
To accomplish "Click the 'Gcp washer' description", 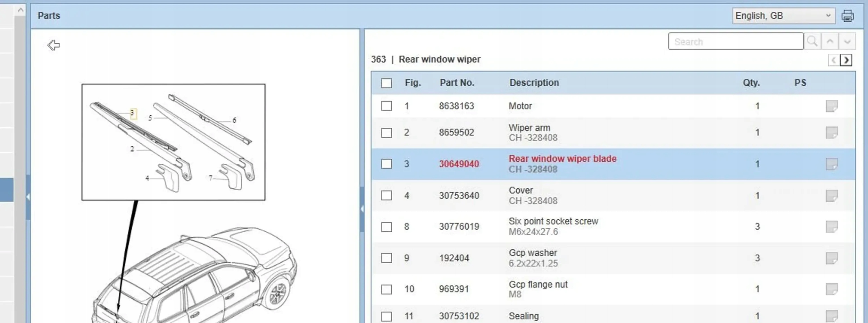I will (x=533, y=253).
